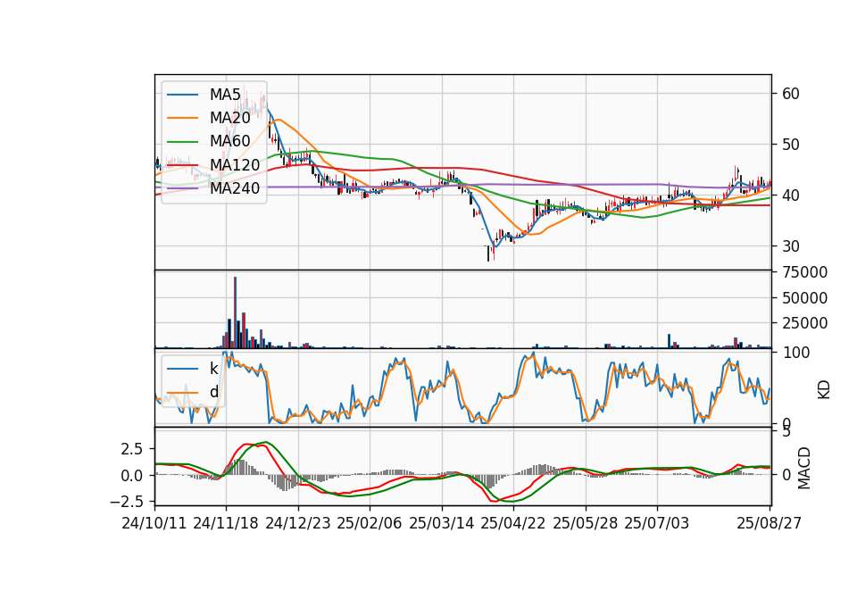Click the price axis value 60

(x=790, y=94)
